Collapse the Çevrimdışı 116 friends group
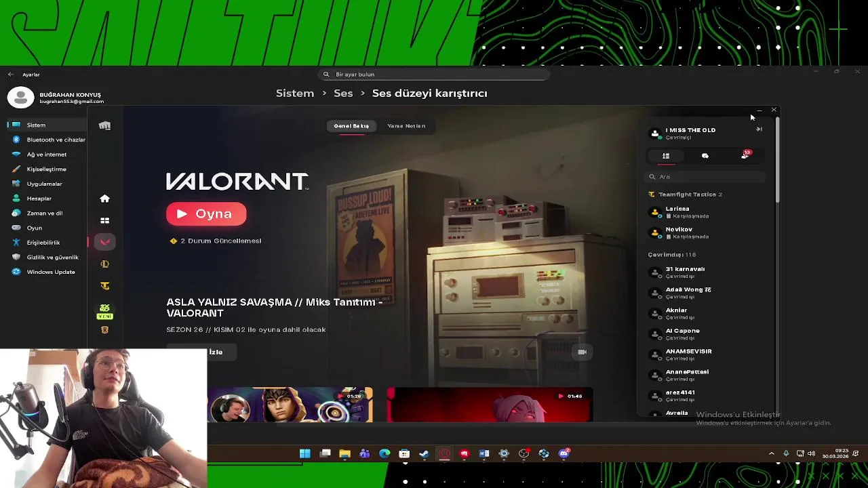Screen dimensions: 868x488 672,255
